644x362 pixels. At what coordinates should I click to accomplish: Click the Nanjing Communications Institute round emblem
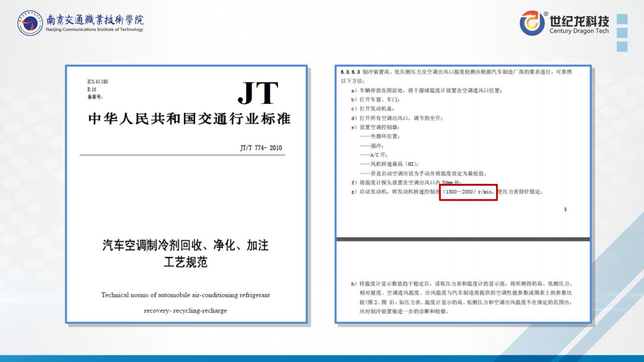click(30, 23)
